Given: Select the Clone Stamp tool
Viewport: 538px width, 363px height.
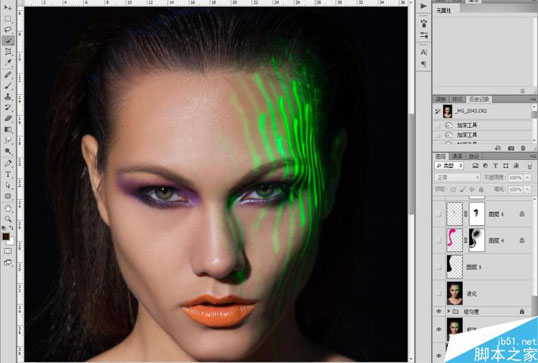Looking at the screenshot, I should coord(8,96).
